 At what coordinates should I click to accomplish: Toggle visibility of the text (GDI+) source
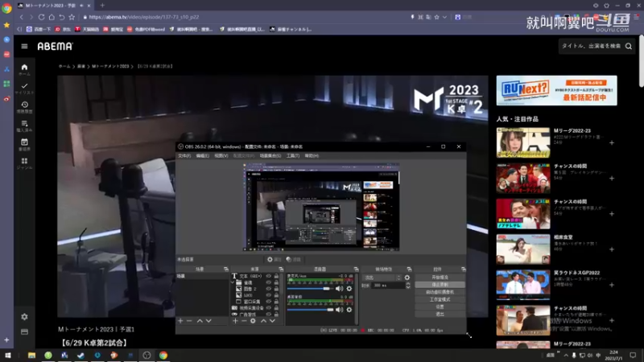coord(269,276)
